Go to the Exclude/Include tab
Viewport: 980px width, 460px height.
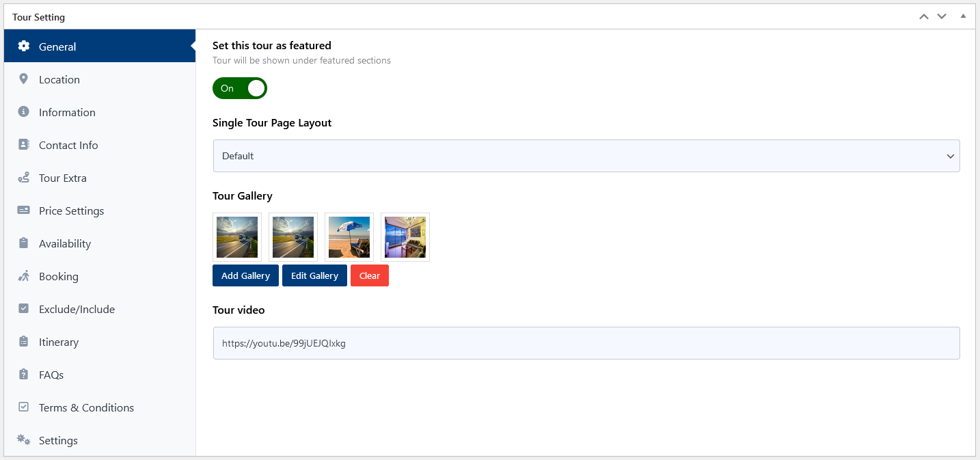pos(77,309)
